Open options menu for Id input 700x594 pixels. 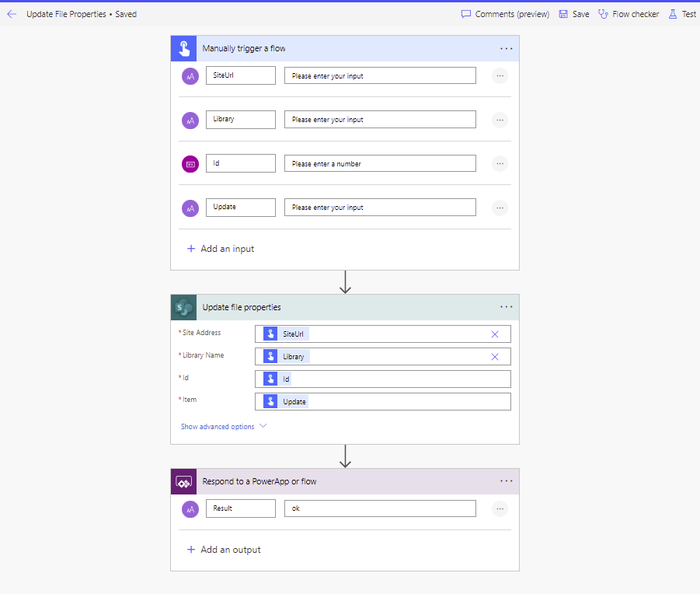coord(500,164)
